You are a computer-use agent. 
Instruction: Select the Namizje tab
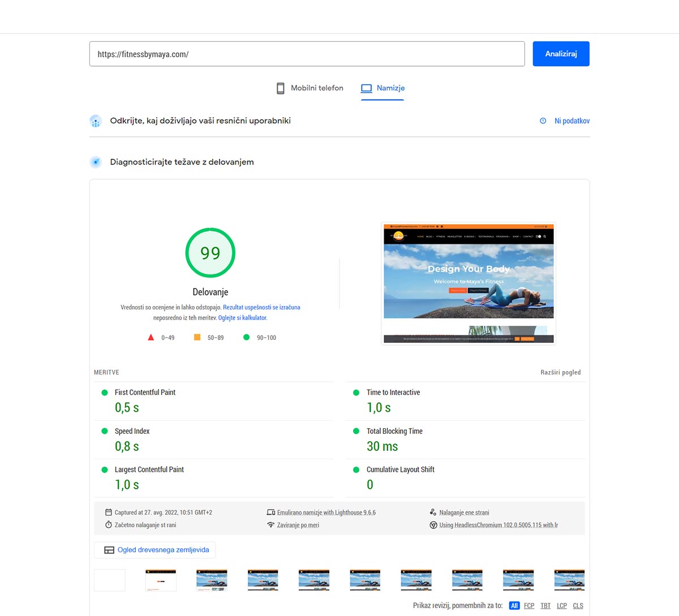pos(383,88)
